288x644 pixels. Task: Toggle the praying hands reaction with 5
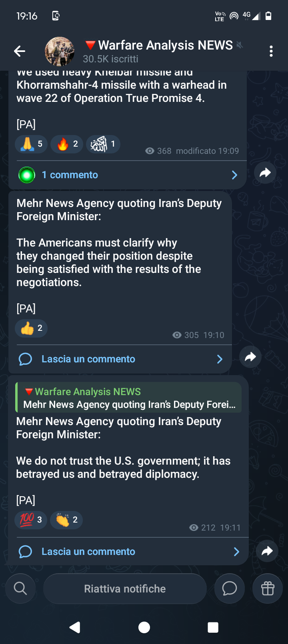(31, 144)
